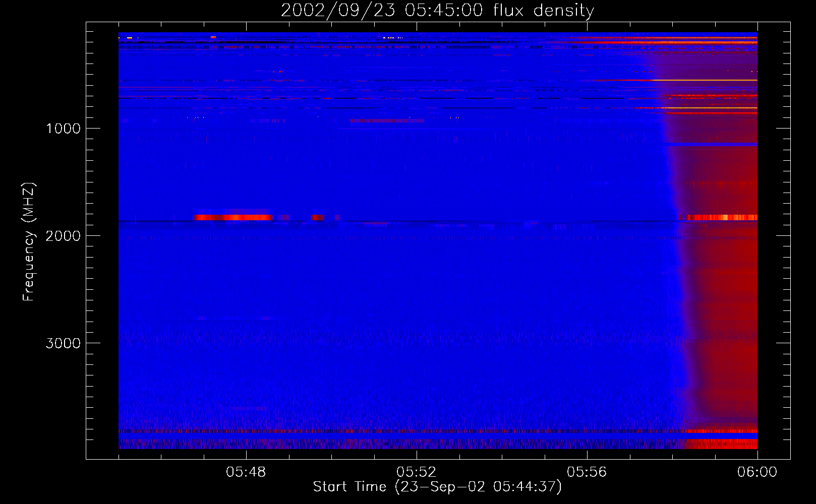Select the 2000 frequency axis label
This screenshot has width=816, height=504.
coord(63,236)
